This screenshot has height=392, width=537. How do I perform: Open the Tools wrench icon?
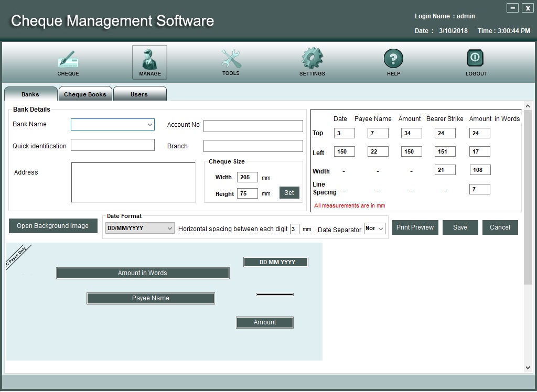231,59
